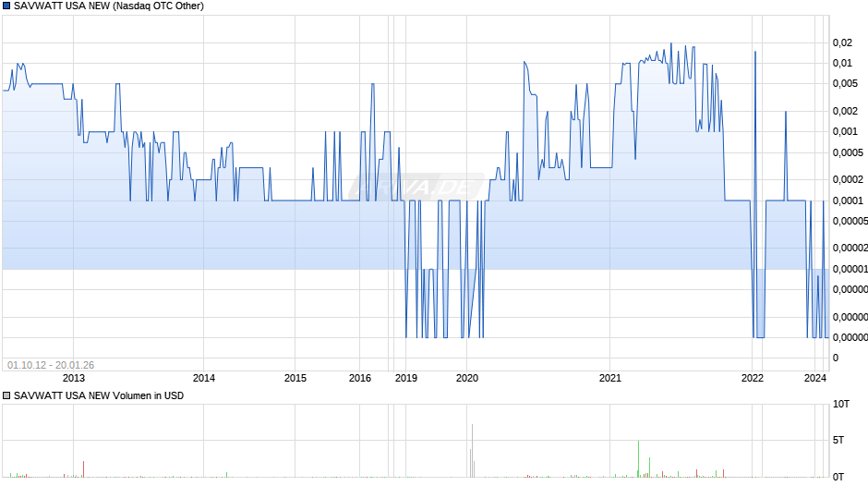Click the 0,02 price axis label
868x486 pixels.
coord(842,43)
